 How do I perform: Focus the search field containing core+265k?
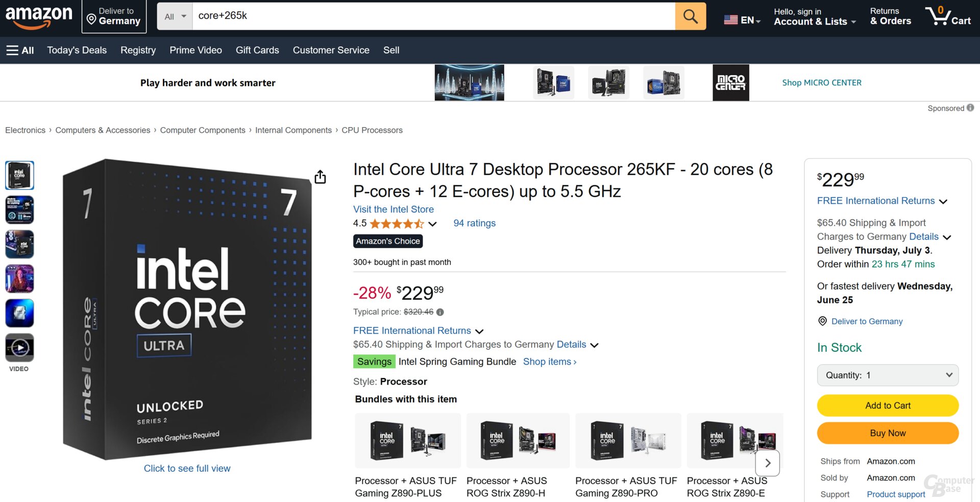tap(434, 16)
